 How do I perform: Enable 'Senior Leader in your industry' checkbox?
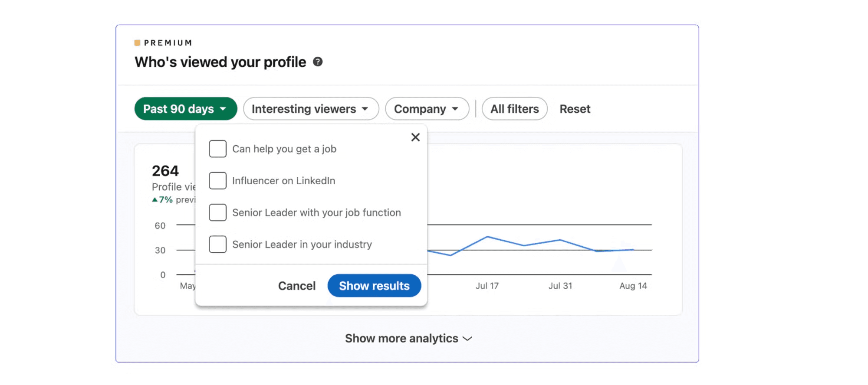coord(217,245)
